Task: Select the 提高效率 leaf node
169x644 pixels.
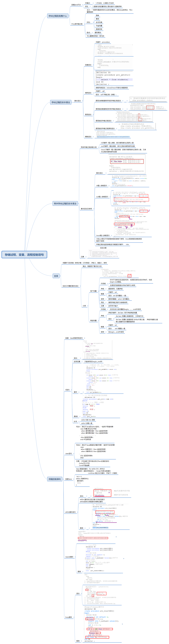Action: (99, 29)
